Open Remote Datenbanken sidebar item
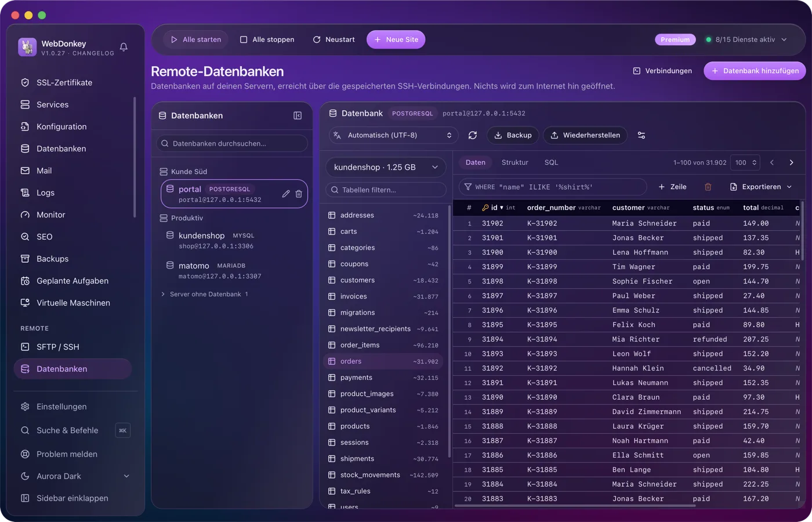Image resolution: width=812 pixels, height=522 pixels. [73, 369]
